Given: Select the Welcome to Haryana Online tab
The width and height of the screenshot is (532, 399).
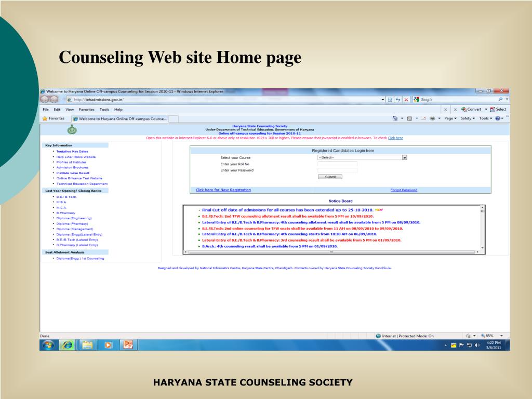Looking at the screenshot, I should point(120,119).
